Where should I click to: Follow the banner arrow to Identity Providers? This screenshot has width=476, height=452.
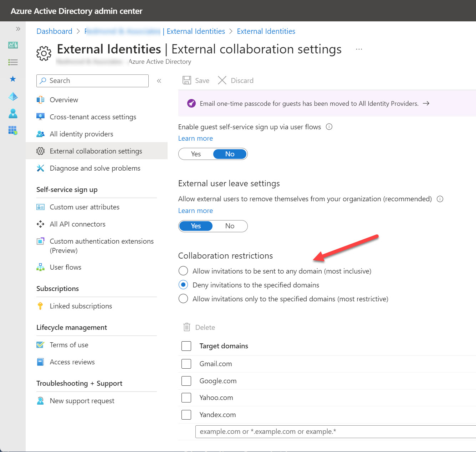[426, 104]
